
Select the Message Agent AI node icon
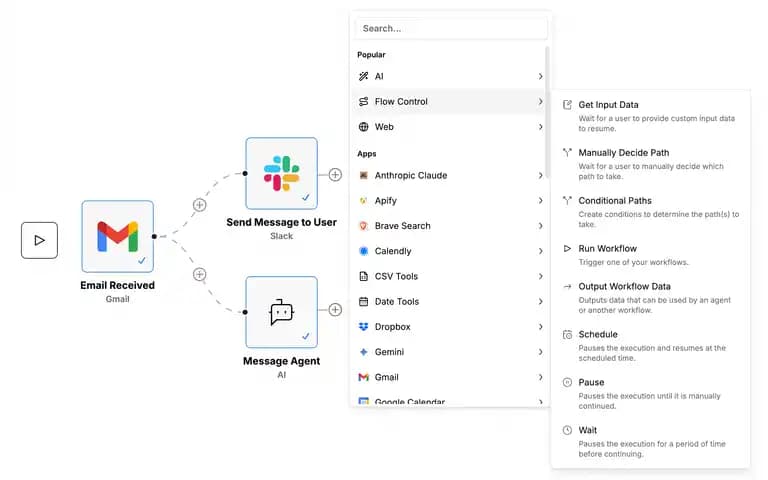[x=282, y=312]
